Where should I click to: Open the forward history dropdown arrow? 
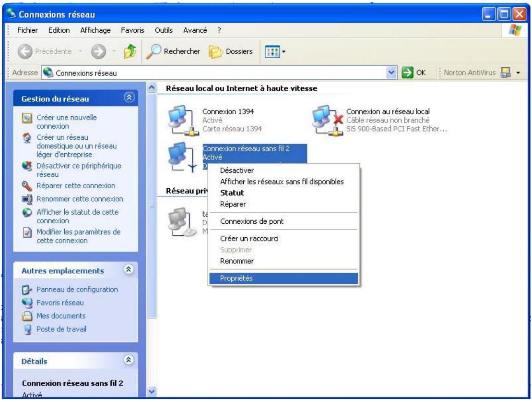coord(114,52)
